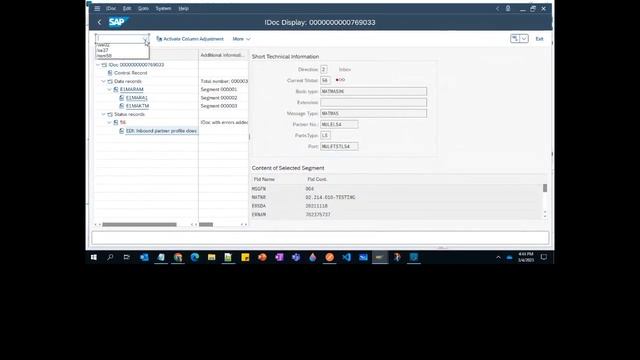Open OneNote from taskbar

point(279,257)
